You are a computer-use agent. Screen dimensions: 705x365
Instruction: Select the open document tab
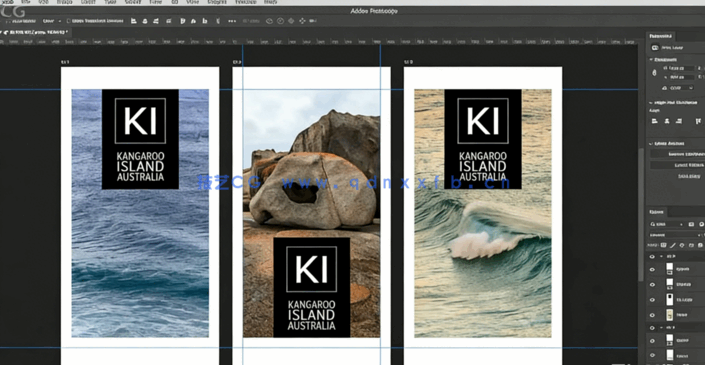[35, 32]
